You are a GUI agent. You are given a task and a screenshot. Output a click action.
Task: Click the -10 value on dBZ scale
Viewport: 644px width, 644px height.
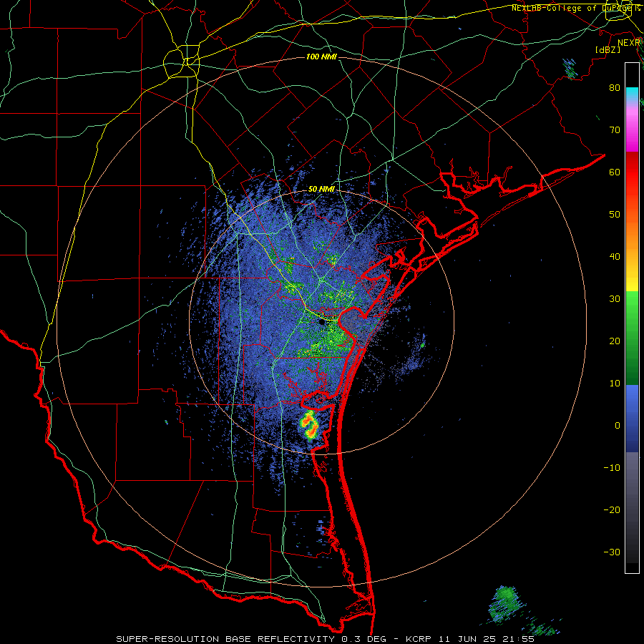[x=612, y=467]
